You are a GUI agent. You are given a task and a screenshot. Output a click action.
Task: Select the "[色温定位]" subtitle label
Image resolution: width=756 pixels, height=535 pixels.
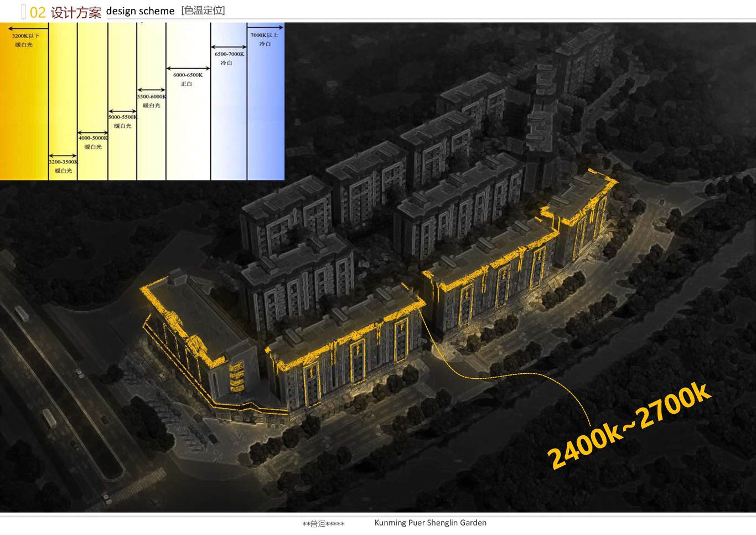203,11
